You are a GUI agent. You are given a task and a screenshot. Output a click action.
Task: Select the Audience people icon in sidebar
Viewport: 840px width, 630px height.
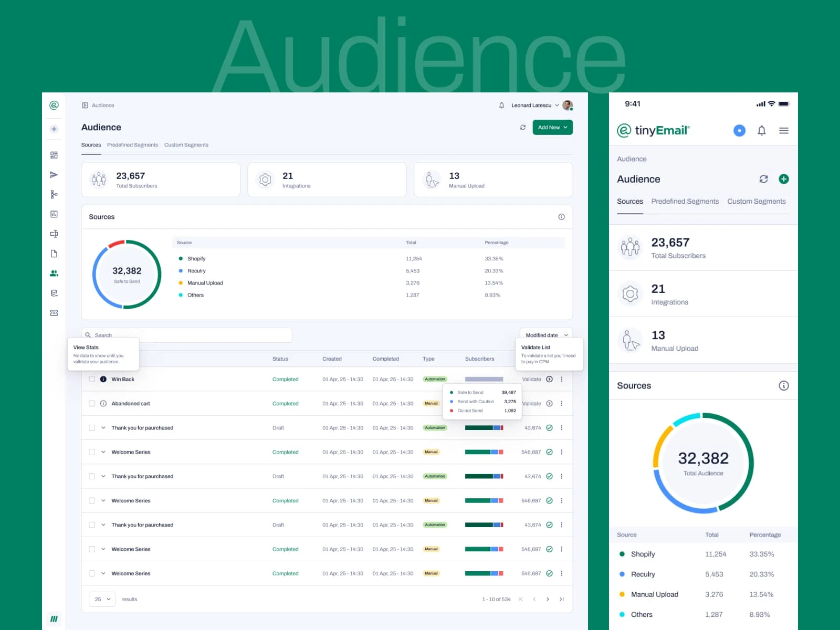tap(54, 273)
